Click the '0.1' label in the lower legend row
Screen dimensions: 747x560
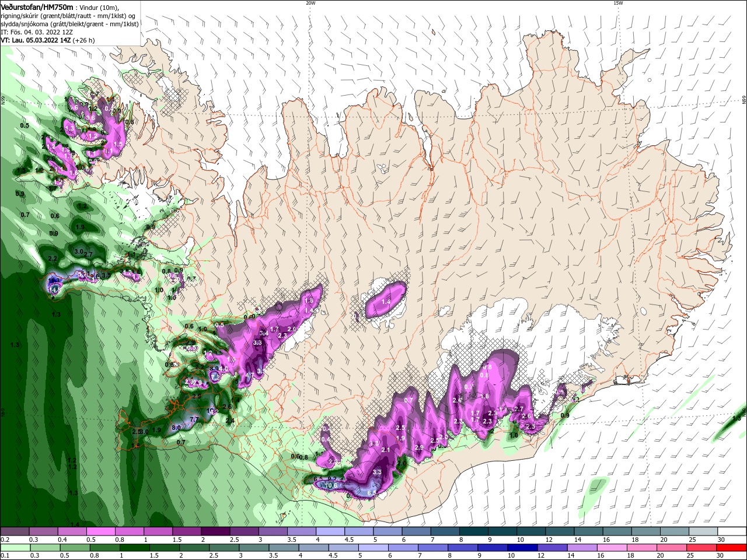tap(5, 556)
